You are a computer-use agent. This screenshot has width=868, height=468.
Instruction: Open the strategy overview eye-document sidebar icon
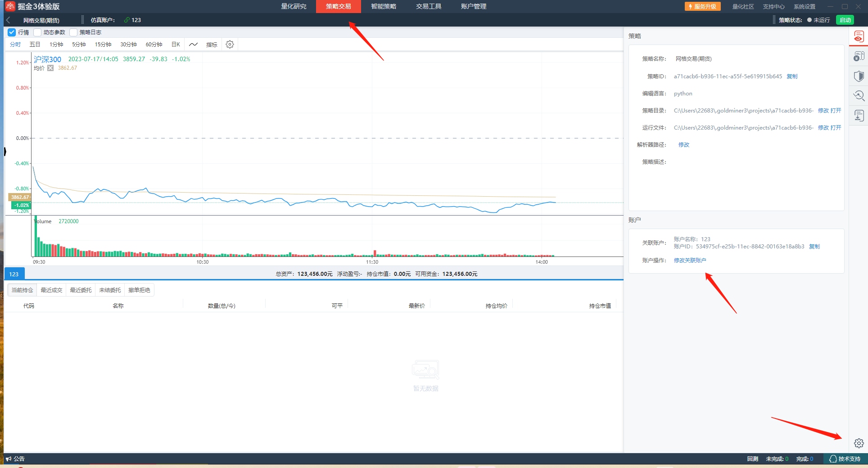pos(859,36)
